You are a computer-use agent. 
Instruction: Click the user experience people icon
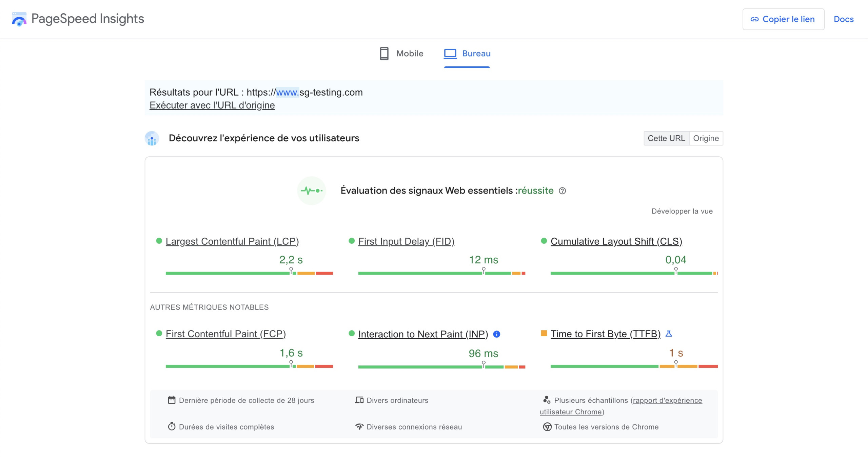152,138
